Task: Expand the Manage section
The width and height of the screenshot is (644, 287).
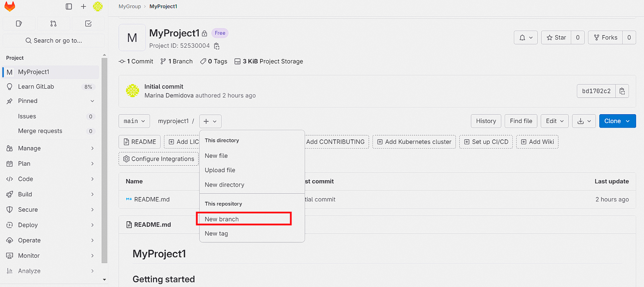Action: tap(51, 148)
